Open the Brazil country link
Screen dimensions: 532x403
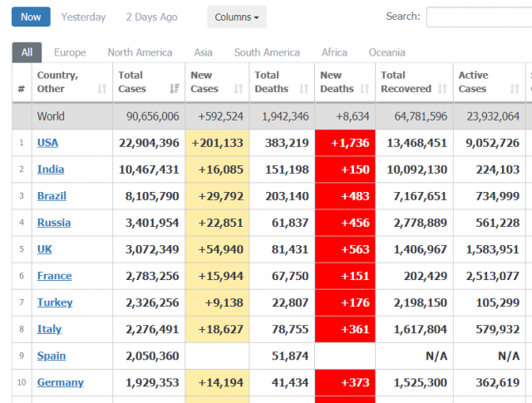point(52,196)
